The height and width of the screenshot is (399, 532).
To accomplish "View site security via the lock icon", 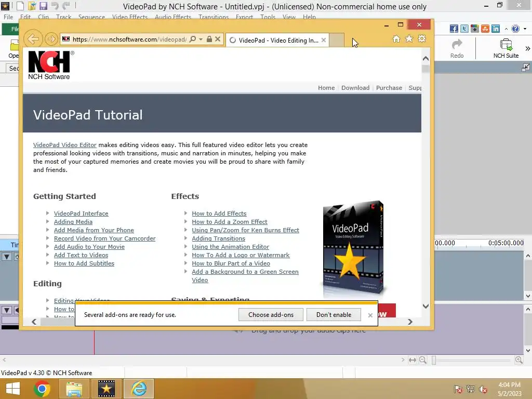I will click(x=209, y=39).
